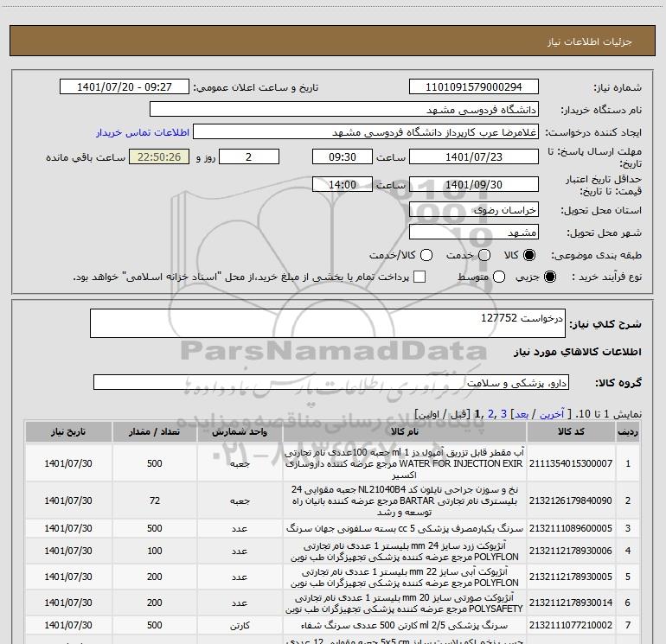The image size is (666, 644).
Task: Click the response time field 09:30
Action: (343, 156)
